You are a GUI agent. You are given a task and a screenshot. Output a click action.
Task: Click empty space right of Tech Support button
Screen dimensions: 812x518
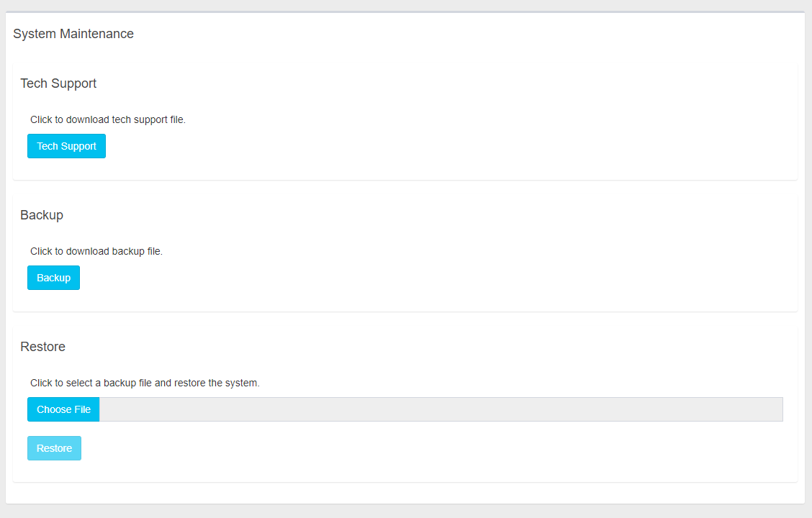click(432, 146)
